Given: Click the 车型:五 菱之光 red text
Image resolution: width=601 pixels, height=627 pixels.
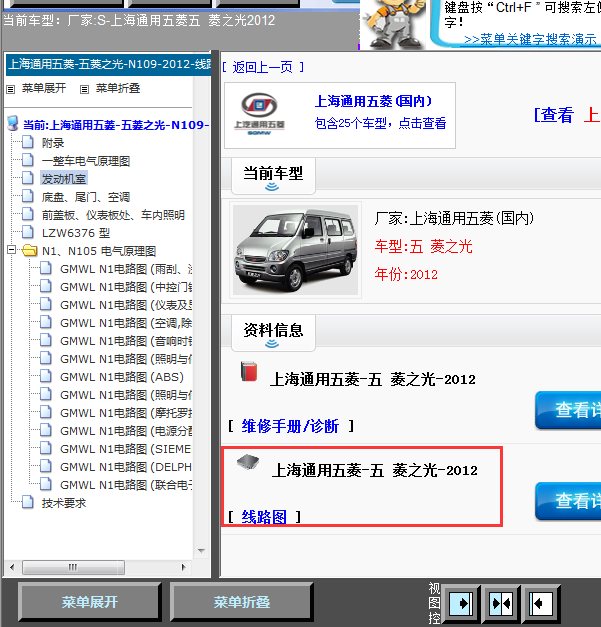Looking at the screenshot, I should pos(423,246).
